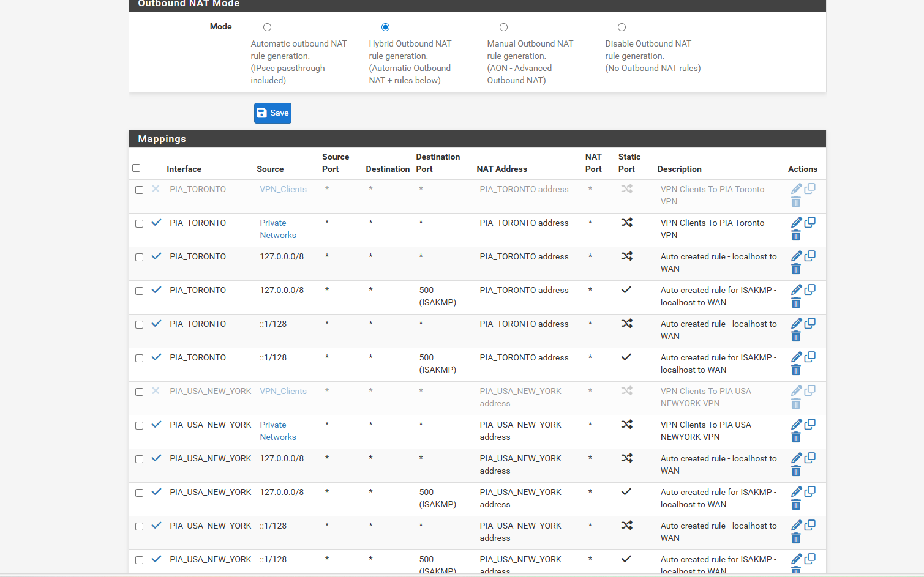924x577 pixels.
Task: Copy PIA_USA_NEW_YORK 127.0.0.0/8 ISAKMP port 500 mapping
Action: click(809, 491)
